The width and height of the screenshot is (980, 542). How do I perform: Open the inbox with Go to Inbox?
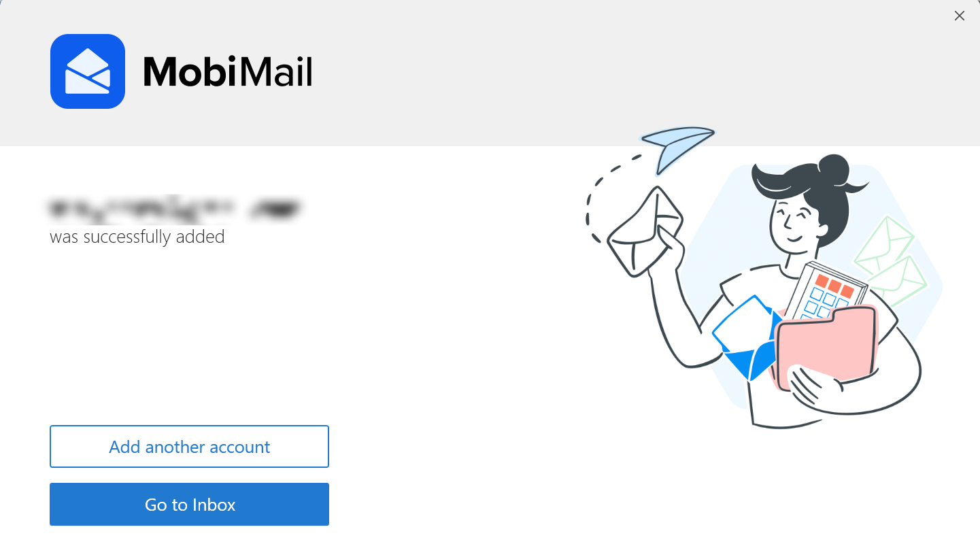[x=189, y=505]
